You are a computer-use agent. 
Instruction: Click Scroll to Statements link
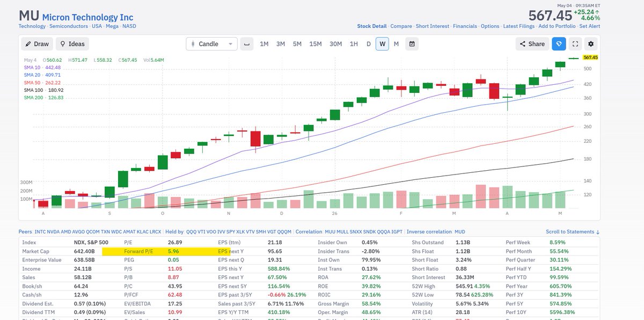coord(573,232)
